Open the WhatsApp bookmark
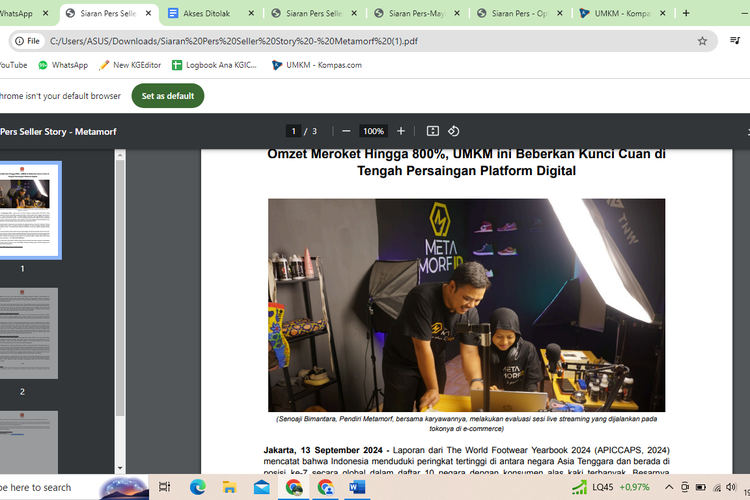Screen dimensions: 750x500 click(63, 65)
